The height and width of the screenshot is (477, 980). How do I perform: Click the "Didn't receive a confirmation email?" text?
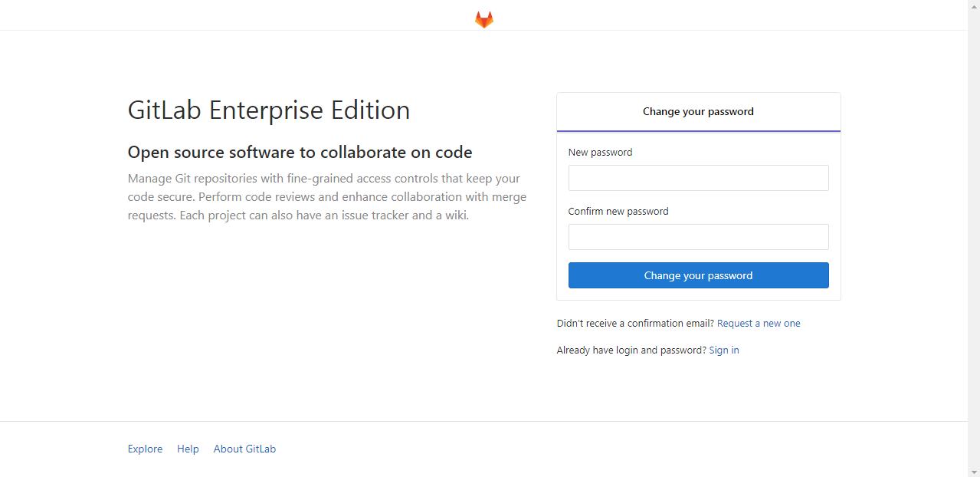coord(635,324)
